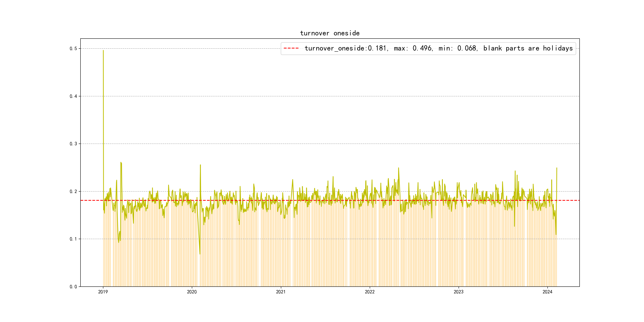Click the red dashed line legend sample
The image size is (644, 322).
coord(291,48)
